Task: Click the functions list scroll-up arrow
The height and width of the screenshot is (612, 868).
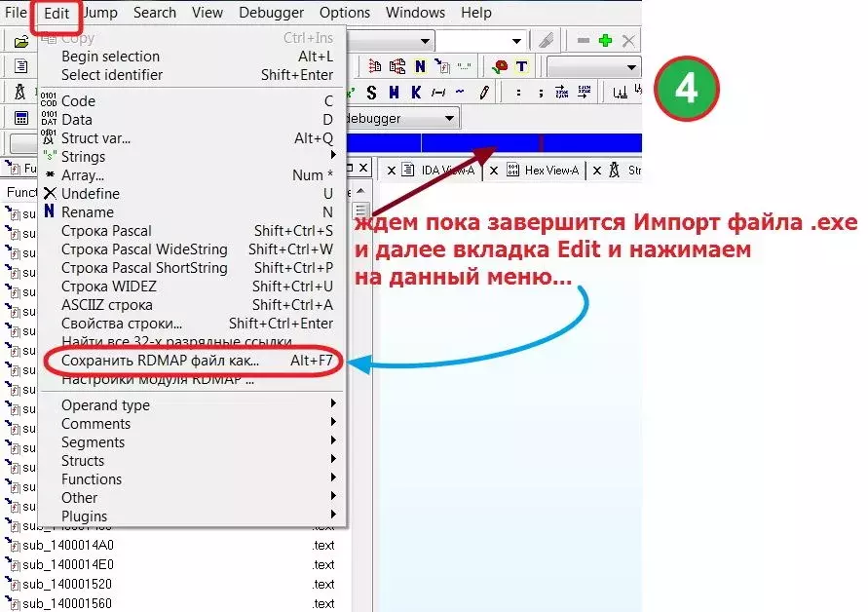Action: coord(360,191)
